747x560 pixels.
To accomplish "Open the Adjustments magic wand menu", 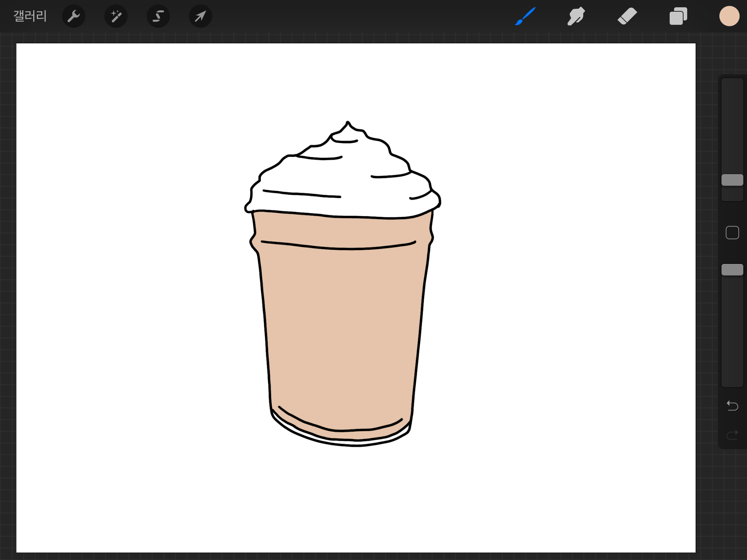I will click(x=116, y=16).
